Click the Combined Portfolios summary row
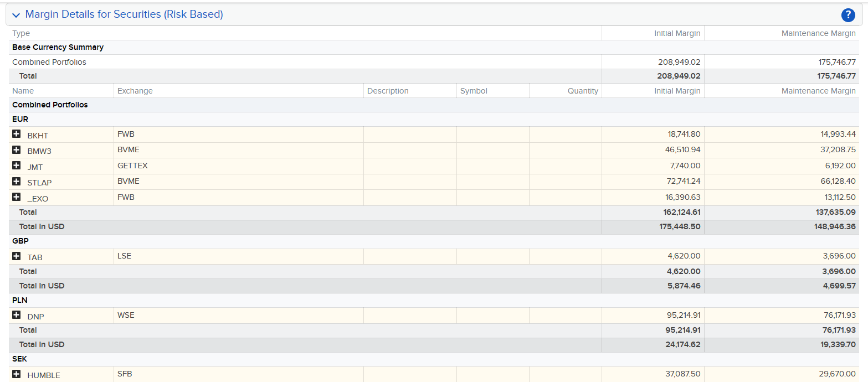 tap(49, 62)
